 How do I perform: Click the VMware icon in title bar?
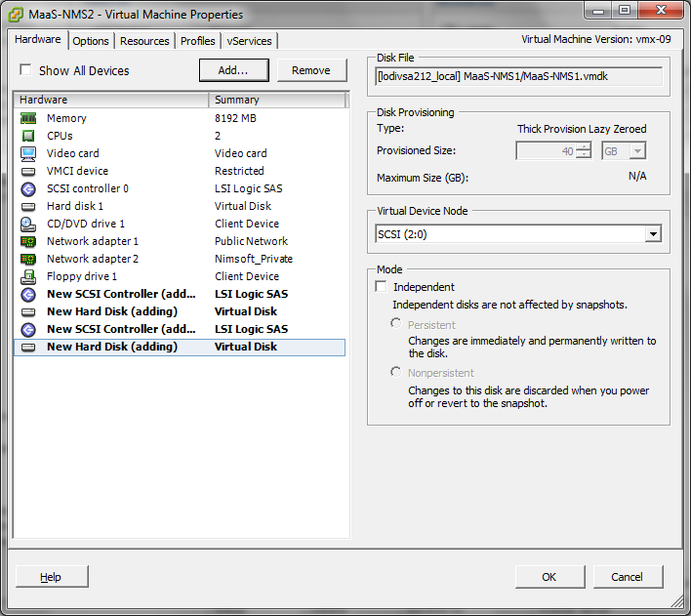pos(16,15)
